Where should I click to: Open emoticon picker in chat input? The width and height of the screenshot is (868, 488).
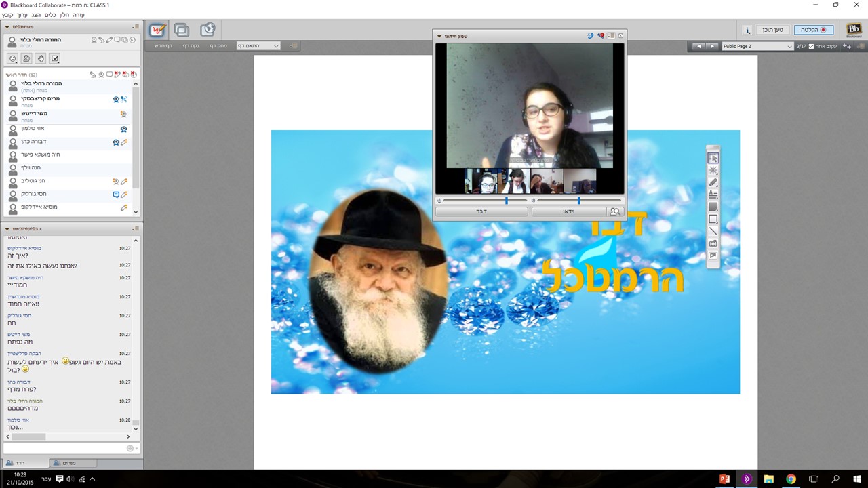(132, 448)
